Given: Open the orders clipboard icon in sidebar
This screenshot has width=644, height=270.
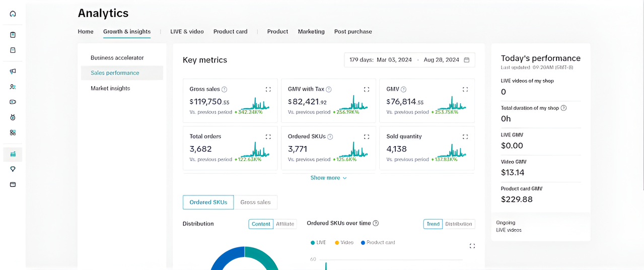Looking at the screenshot, I should coord(13,35).
